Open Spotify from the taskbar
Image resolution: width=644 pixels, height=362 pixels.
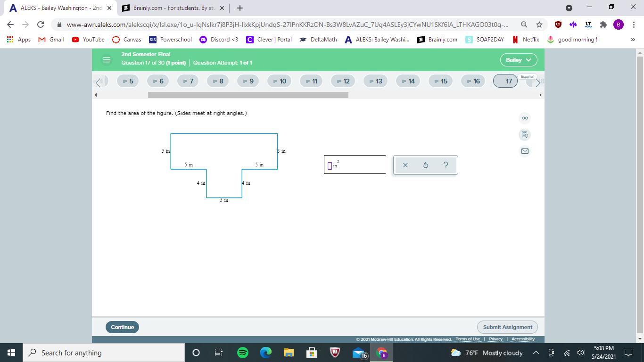(243, 353)
